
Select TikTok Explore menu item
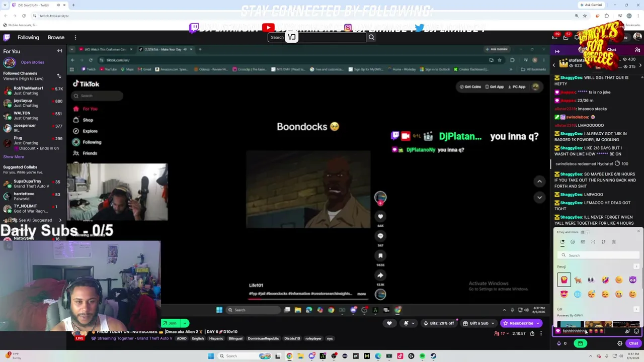86,131
